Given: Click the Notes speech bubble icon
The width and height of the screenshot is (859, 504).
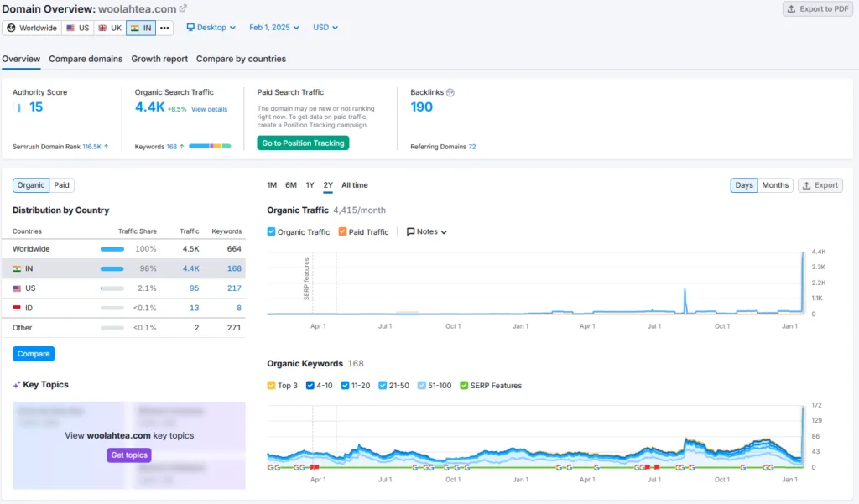Looking at the screenshot, I should pyautogui.click(x=410, y=231).
